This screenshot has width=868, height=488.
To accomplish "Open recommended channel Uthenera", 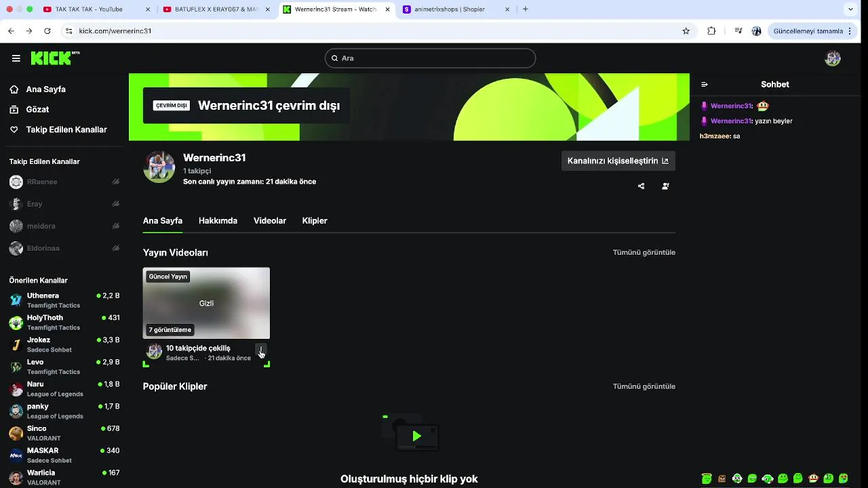I will click(x=64, y=300).
